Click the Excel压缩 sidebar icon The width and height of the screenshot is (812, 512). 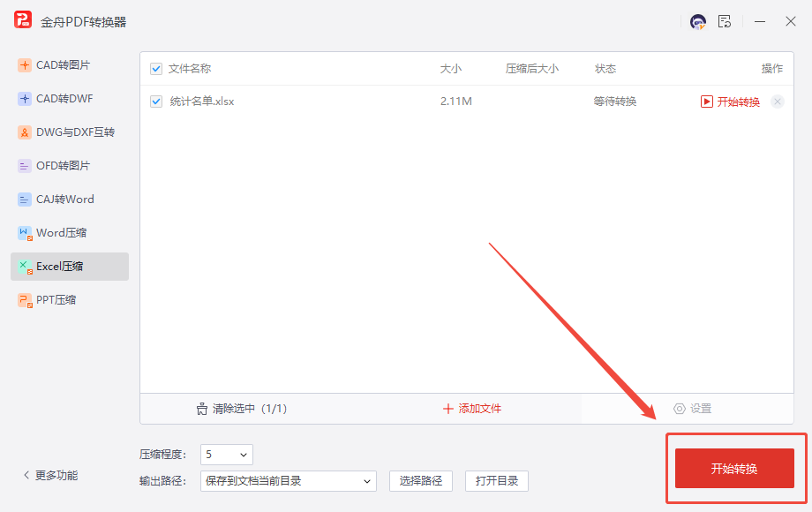(25, 267)
